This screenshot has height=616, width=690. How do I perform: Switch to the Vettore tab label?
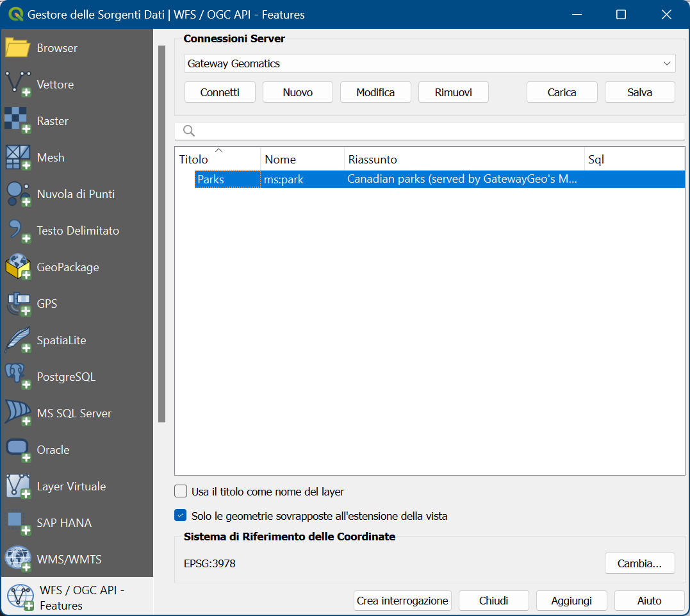(56, 85)
